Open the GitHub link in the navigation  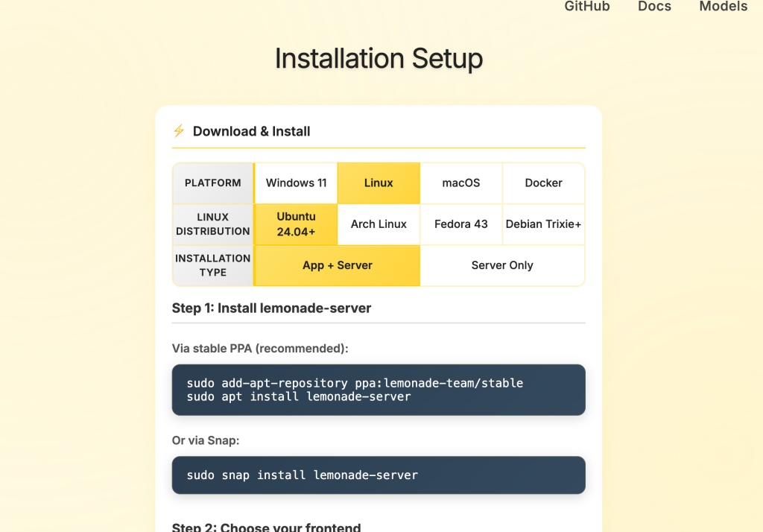[x=587, y=7]
